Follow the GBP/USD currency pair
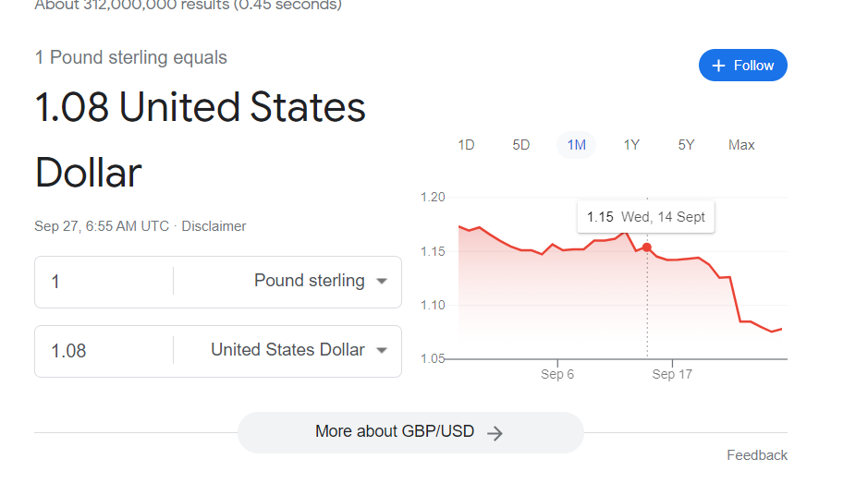This screenshot has width=868, height=495. 743,66
